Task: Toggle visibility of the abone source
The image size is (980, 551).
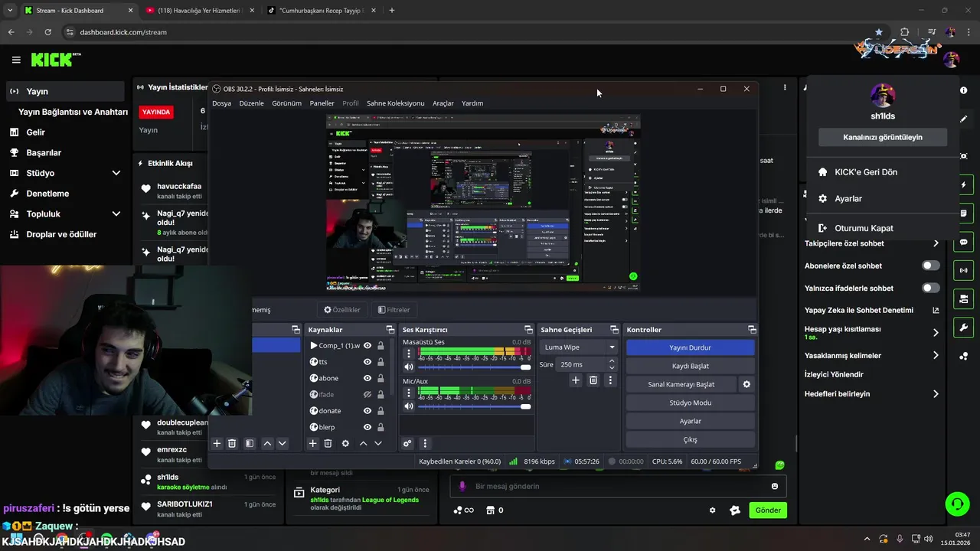Action: tap(367, 378)
